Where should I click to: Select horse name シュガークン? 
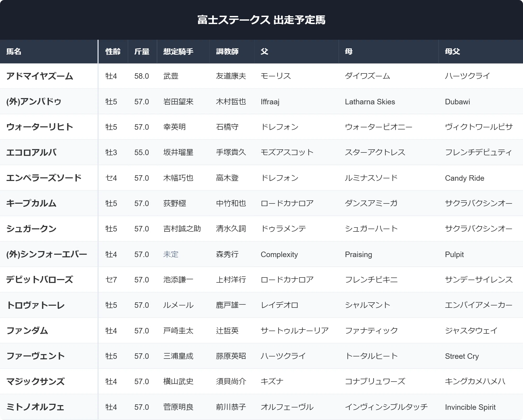(31, 229)
